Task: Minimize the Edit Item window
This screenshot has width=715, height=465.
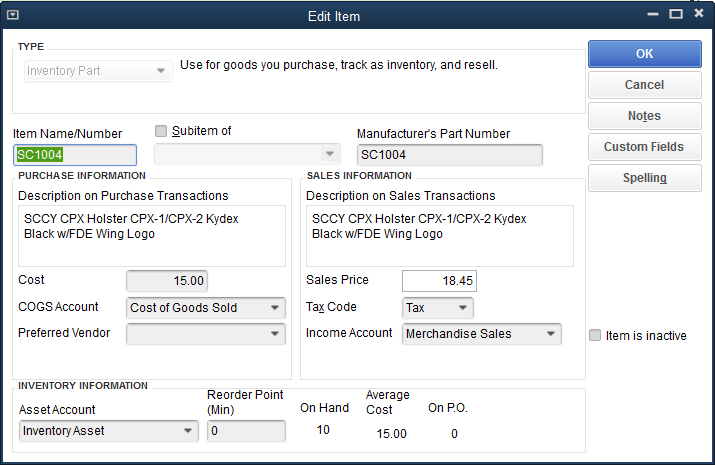Action: tap(653, 14)
